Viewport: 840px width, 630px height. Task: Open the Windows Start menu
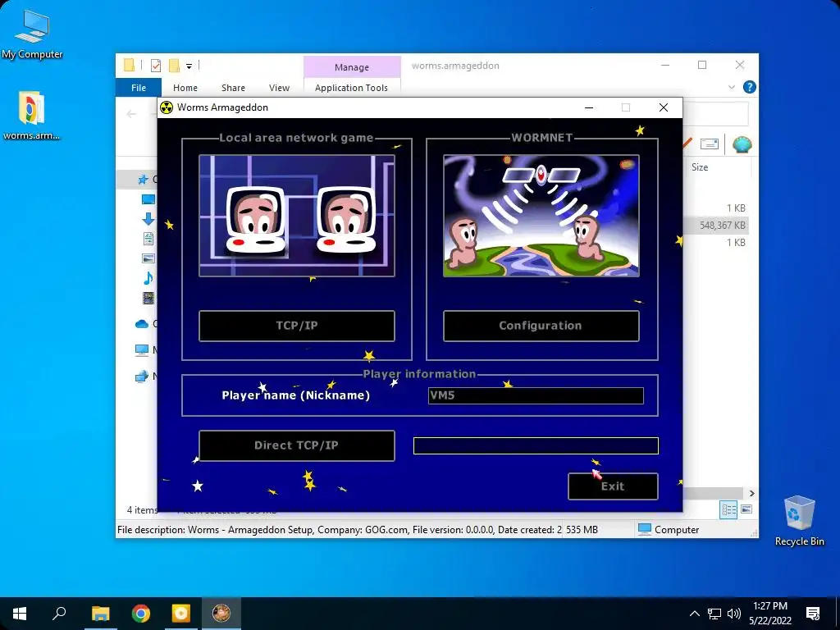click(x=20, y=614)
